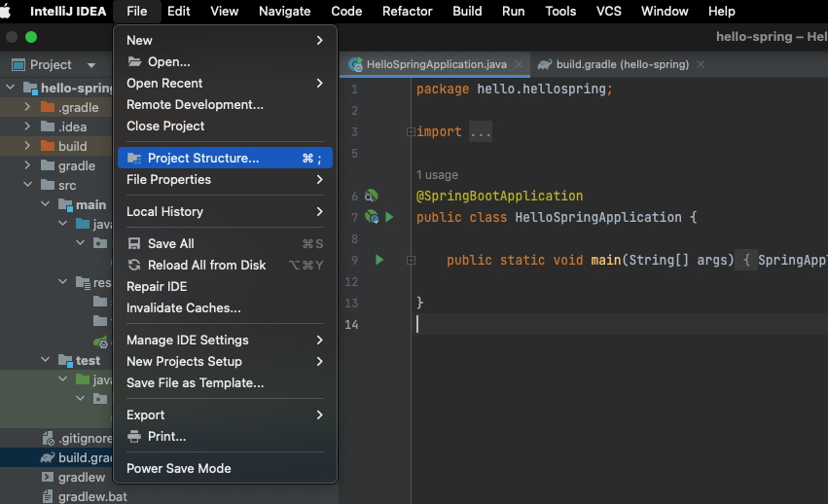Collapse the main folder
Viewport: 828px width, 504px height.
[46, 204]
